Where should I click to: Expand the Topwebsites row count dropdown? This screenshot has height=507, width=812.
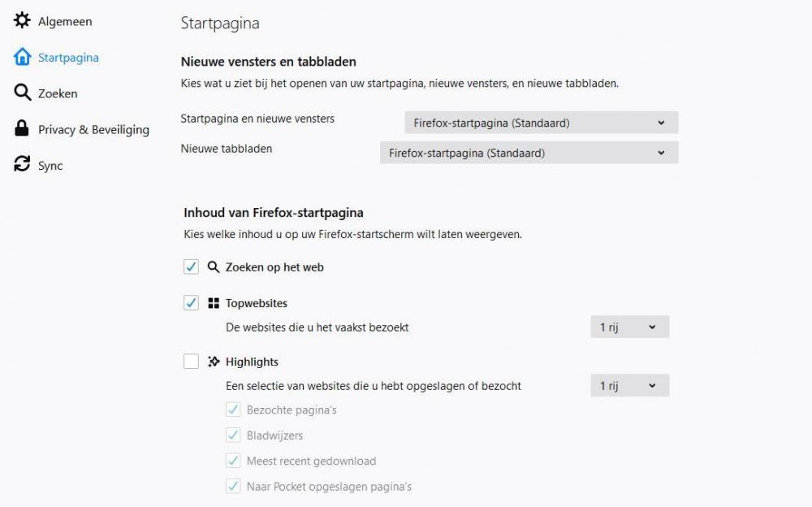[629, 327]
